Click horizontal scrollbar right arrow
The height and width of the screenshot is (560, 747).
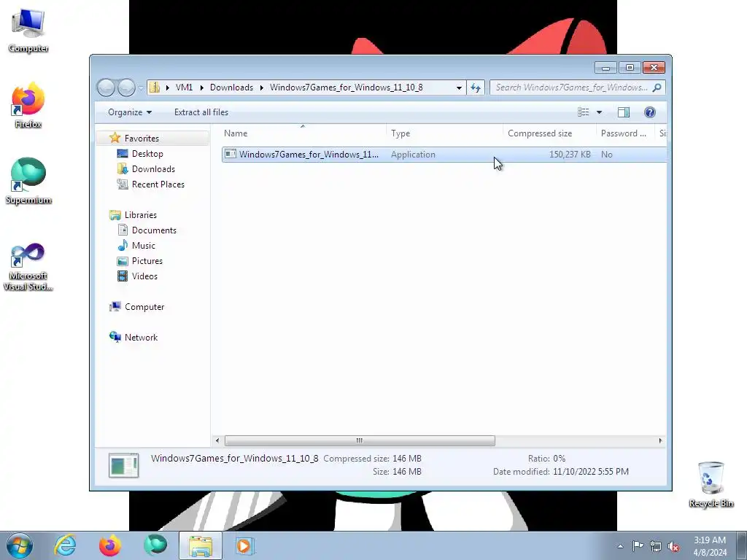660,440
